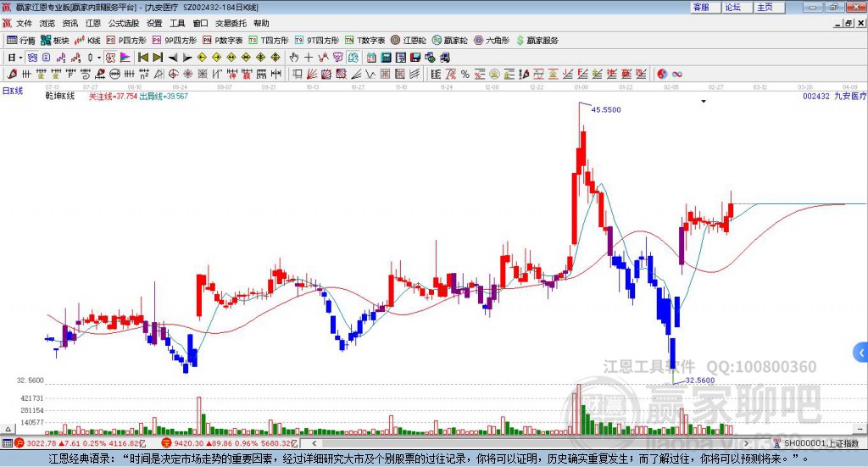Open the 帮助 menu

coord(261,23)
